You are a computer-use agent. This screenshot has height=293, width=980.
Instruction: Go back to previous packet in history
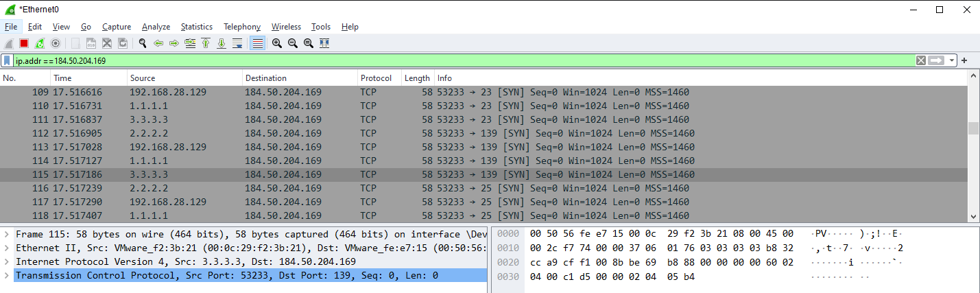click(x=158, y=43)
